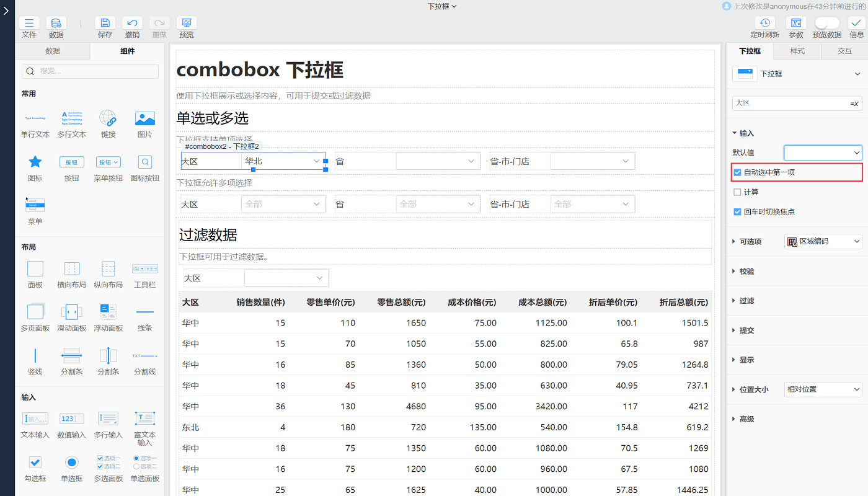This screenshot has width=868, height=496.
Task: Open the timed refresh (定时刷新) icon
Action: [764, 24]
